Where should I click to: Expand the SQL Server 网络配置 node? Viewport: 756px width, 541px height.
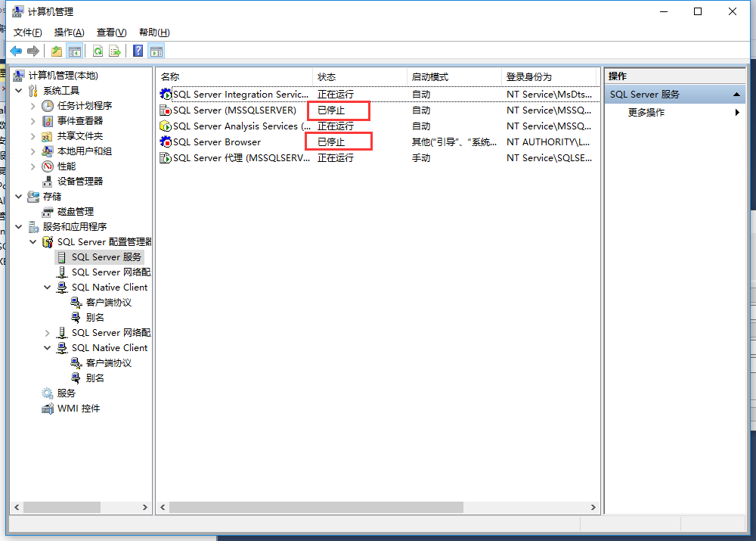coord(47,332)
